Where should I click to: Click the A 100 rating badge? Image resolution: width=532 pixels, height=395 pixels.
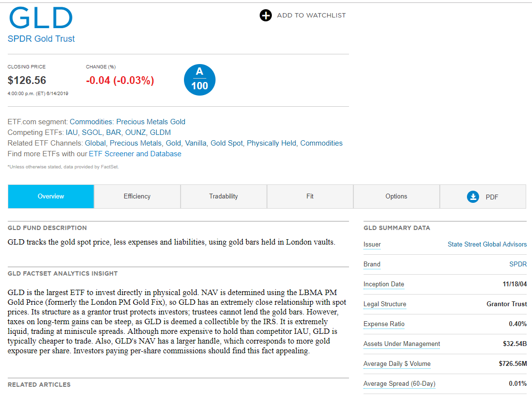(x=199, y=80)
